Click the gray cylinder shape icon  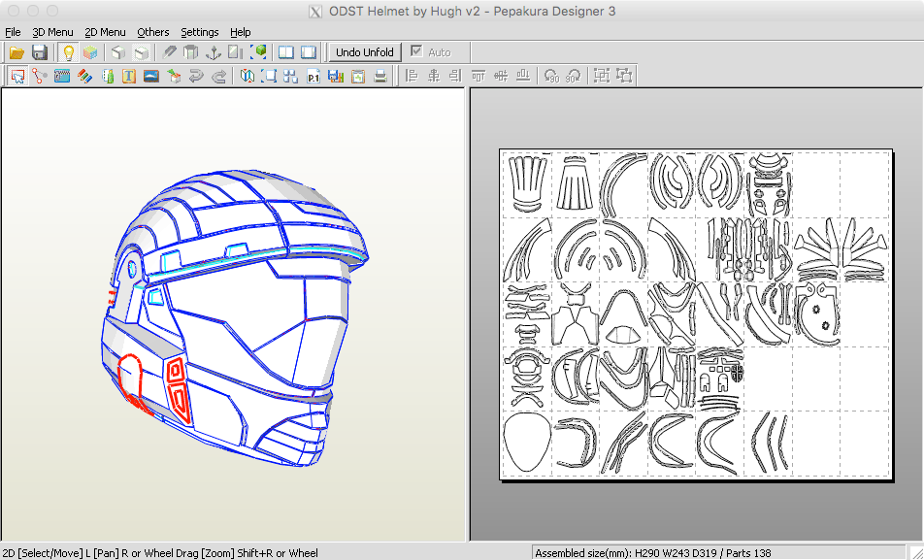pos(191,52)
